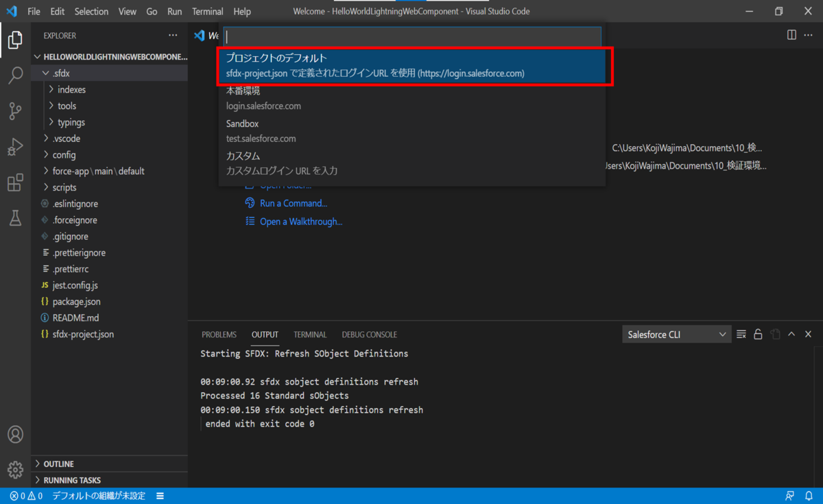
Task: Open the Source Control view
Action: pos(15,111)
